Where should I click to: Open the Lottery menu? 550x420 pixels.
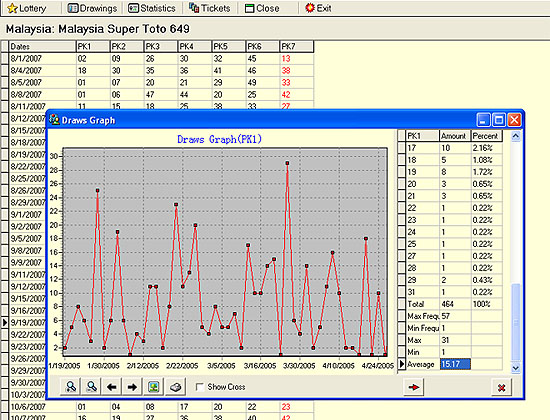(27, 8)
